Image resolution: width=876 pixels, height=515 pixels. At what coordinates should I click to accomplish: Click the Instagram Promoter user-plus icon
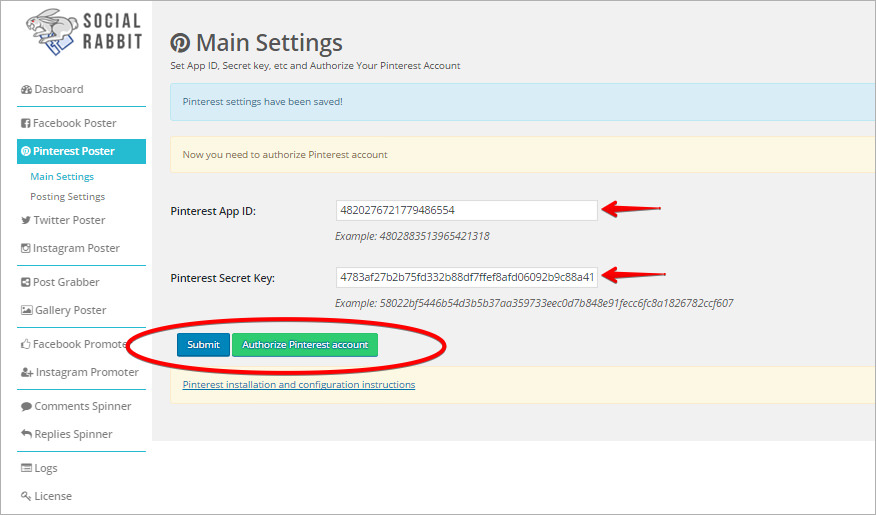click(27, 372)
